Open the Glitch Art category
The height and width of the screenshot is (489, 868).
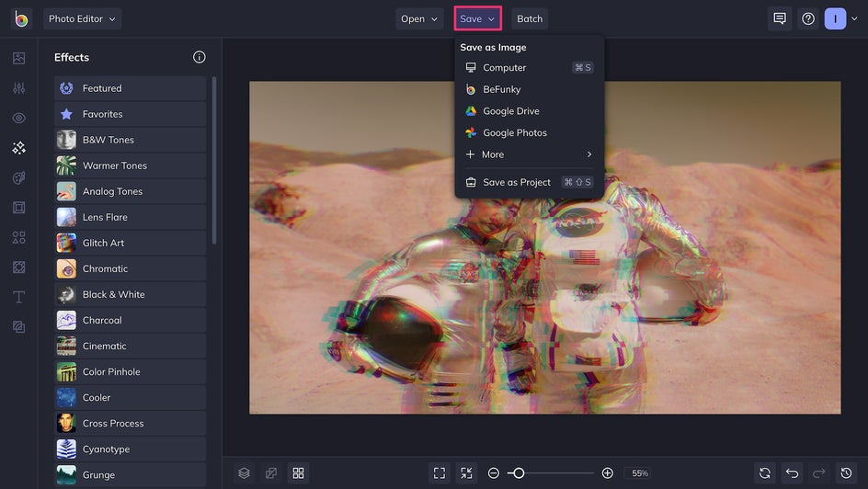tap(130, 243)
